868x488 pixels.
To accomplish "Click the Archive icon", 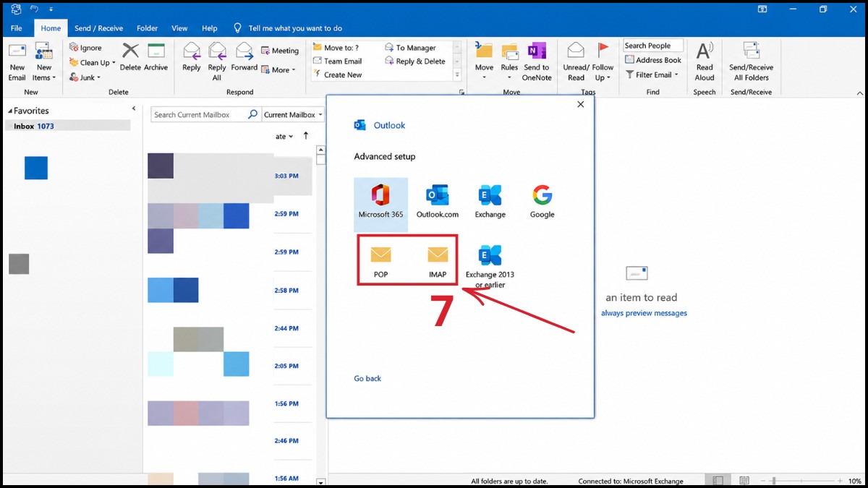I will pyautogui.click(x=156, y=51).
